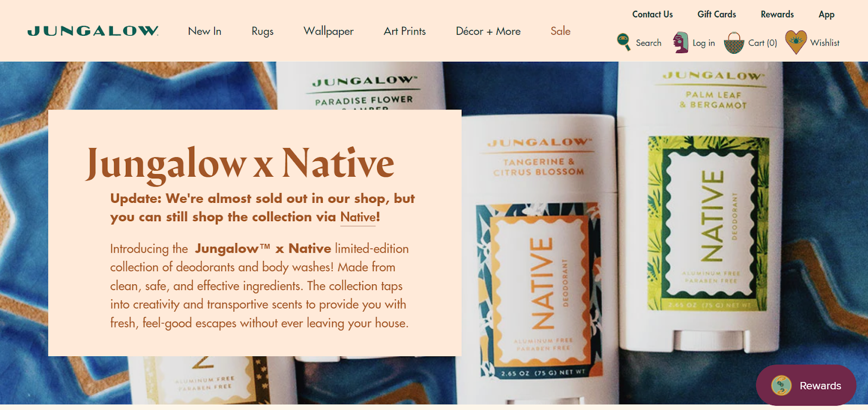Go home via the Jungalow logo
Screen dimensions: 868x410
(93, 31)
